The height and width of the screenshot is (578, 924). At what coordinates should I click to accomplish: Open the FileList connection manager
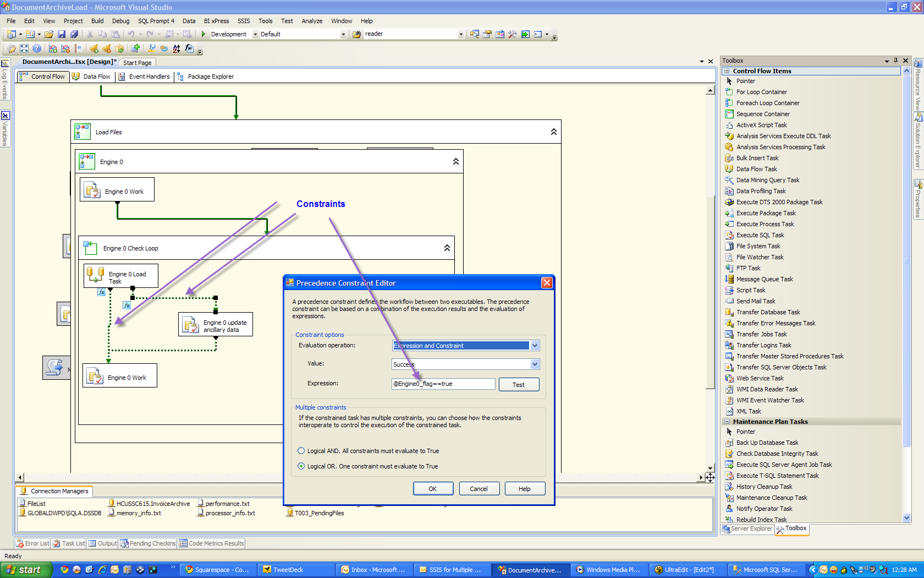click(32, 504)
